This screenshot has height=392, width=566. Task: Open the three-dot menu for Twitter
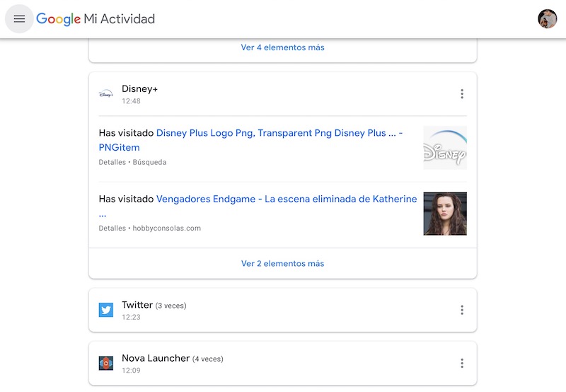pyautogui.click(x=462, y=310)
